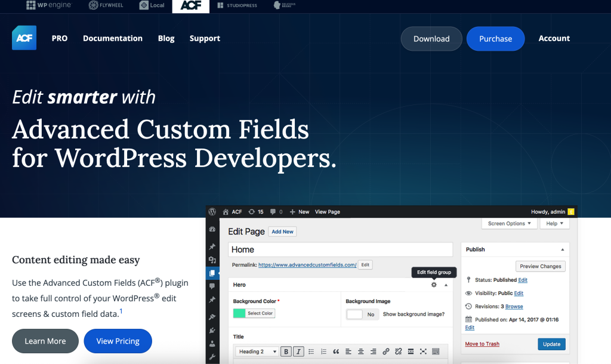Apply Italic formatting from the Title toolbar
Viewport: 611px width, 364px height.
[x=298, y=351]
